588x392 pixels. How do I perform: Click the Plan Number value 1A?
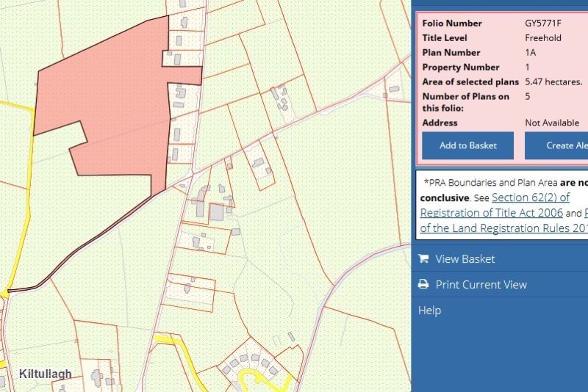coord(531,53)
